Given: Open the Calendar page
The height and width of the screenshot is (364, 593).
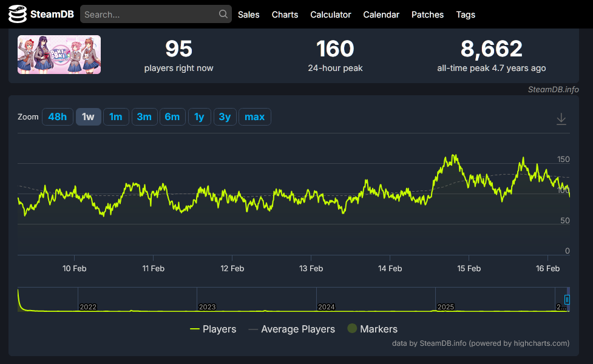Looking at the screenshot, I should point(381,15).
